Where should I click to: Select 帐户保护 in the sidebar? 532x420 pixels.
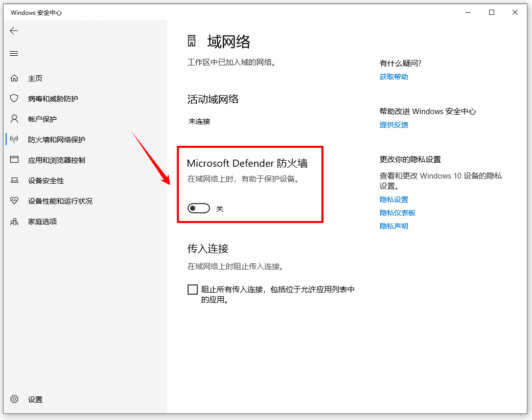(x=42, y=119)
